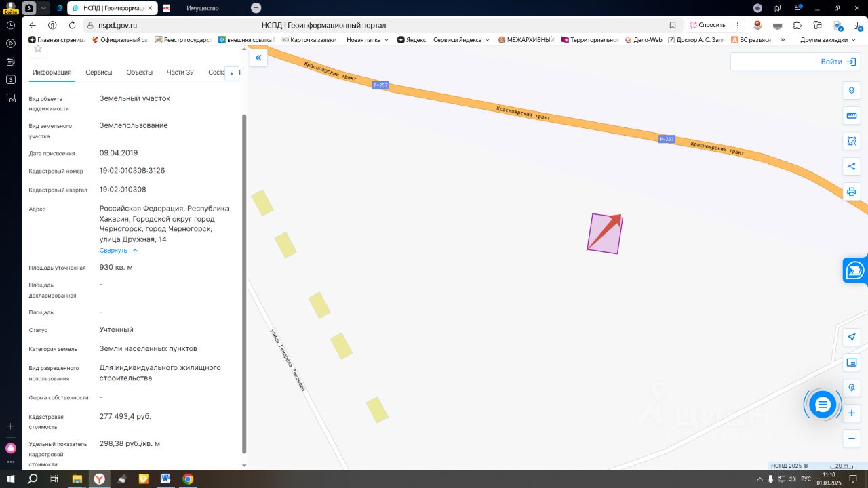Open the МЕЖАРХИВНЫЙ bookmark
This screenshot has width=868, height=488.
click(x=526, y=40)
